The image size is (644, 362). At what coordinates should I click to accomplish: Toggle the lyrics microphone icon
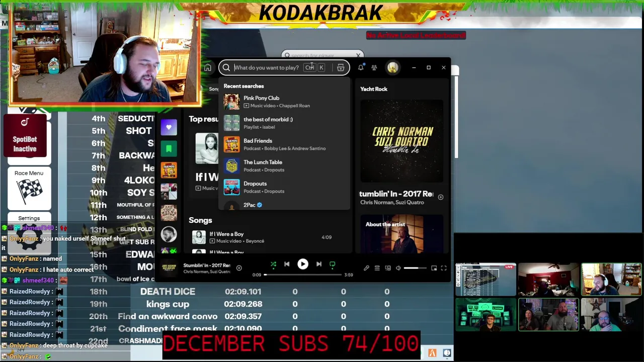tap(366, 268)
